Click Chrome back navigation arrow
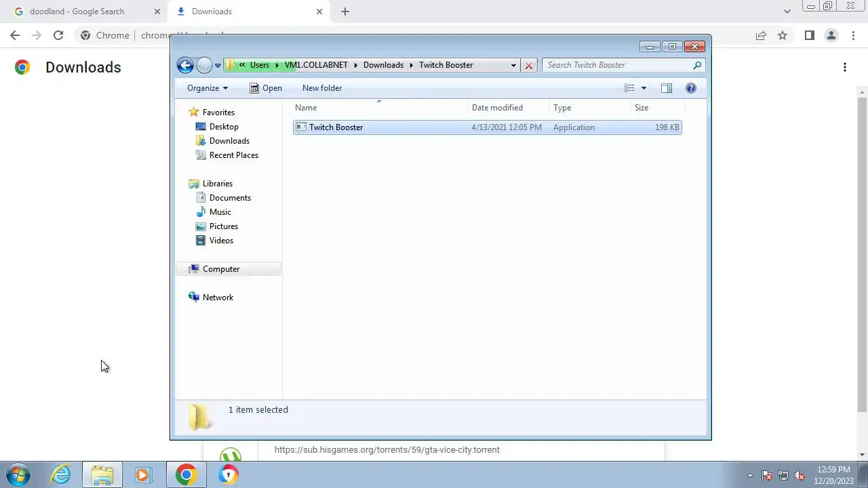The width and height of the screenshot is (868, 488). [x=15, y=35]
